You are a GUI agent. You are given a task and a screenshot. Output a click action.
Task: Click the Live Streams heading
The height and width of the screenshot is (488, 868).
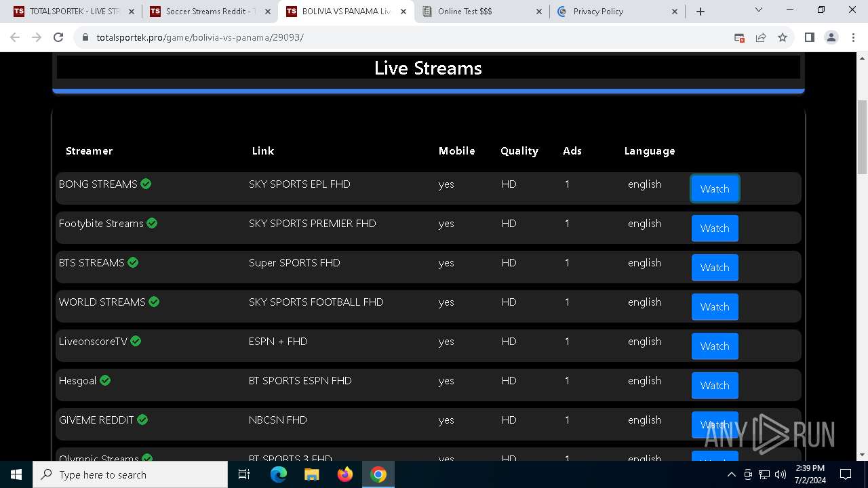pos(428,68)
